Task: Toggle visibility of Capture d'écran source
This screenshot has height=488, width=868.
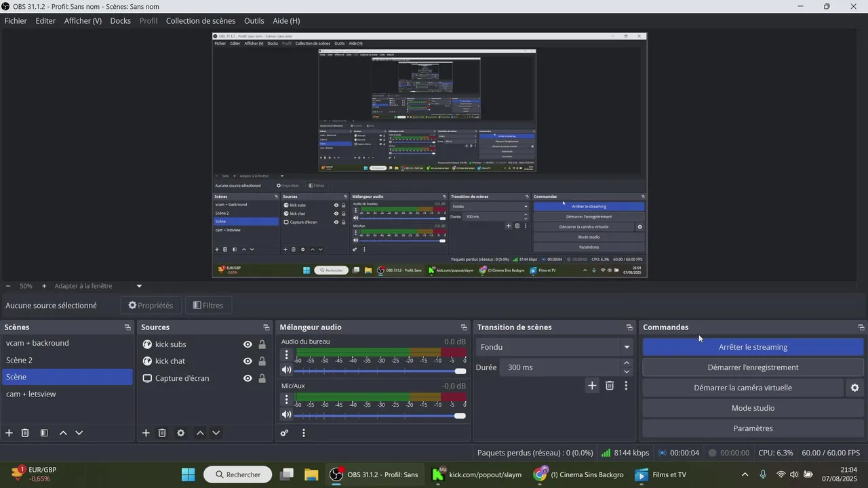Action: pos(248,378)
